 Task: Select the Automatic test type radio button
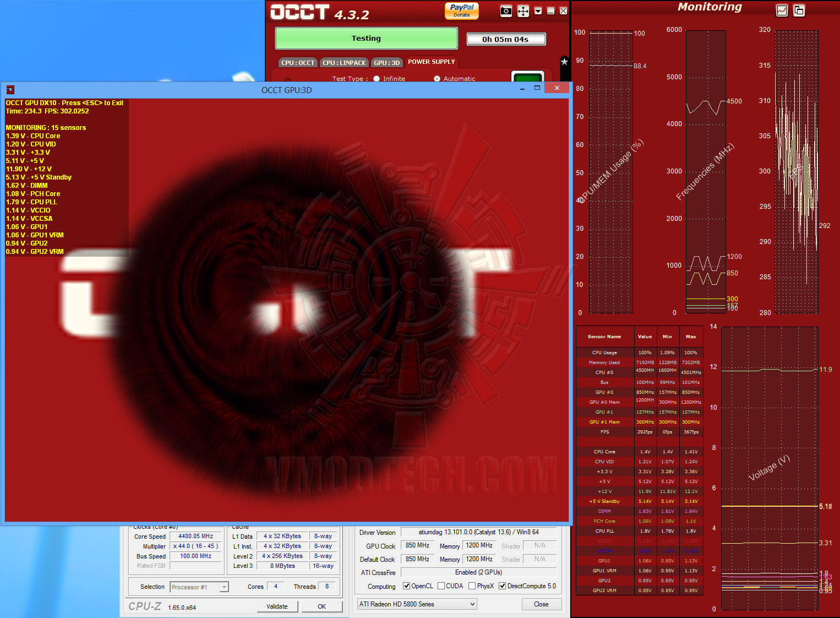[437, 79]
